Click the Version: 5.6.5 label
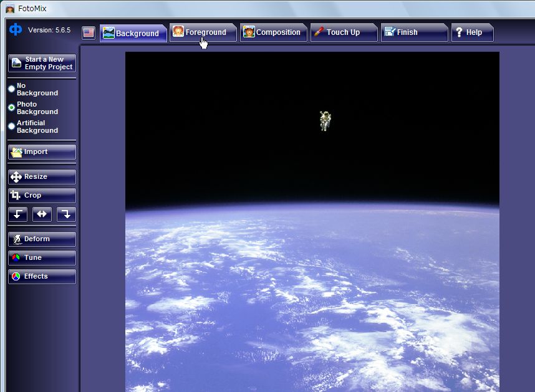Image resolution: width=535 pixels, height=392 pixels. coord(49,30)
